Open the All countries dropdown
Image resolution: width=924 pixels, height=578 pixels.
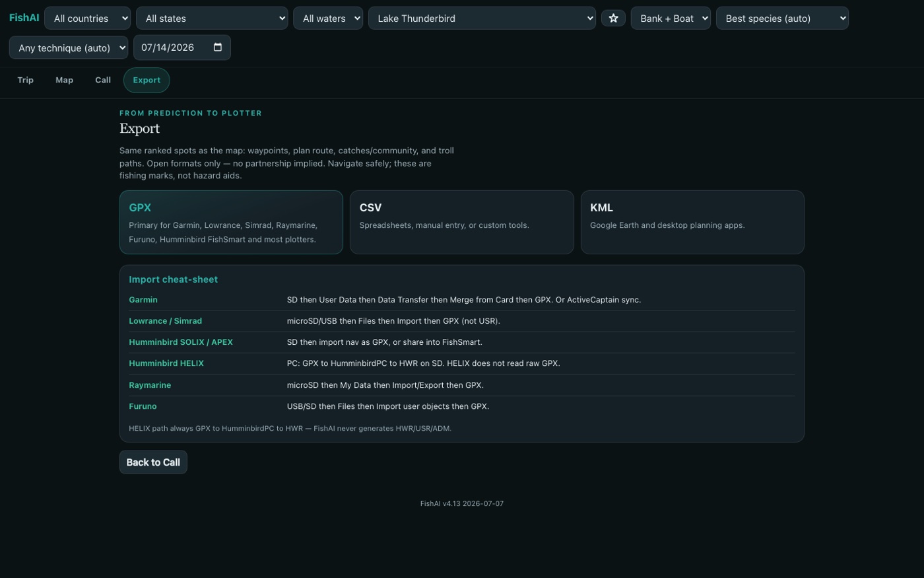[87, 18]
